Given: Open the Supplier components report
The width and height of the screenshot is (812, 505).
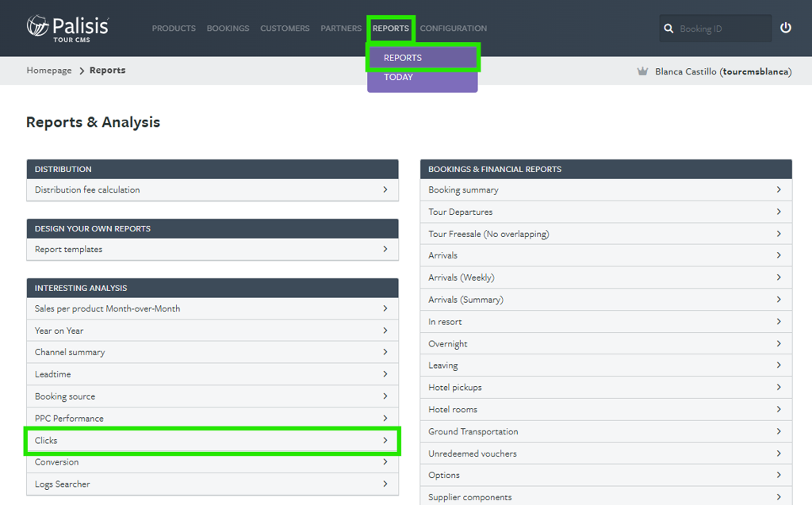Looking at the screenshot, I should tap(606, 497).
